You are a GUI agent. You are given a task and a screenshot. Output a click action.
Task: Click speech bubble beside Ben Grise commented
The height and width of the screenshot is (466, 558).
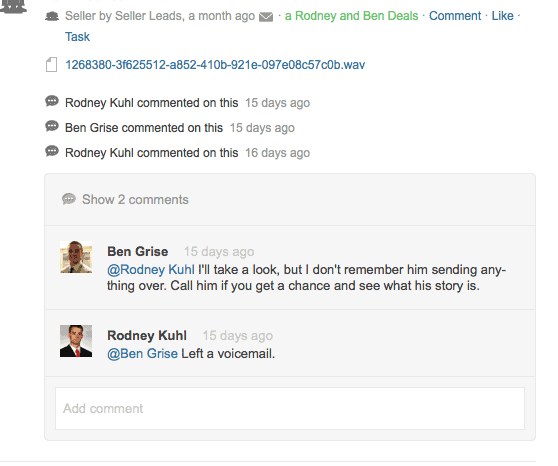click(x=52, y=126)
